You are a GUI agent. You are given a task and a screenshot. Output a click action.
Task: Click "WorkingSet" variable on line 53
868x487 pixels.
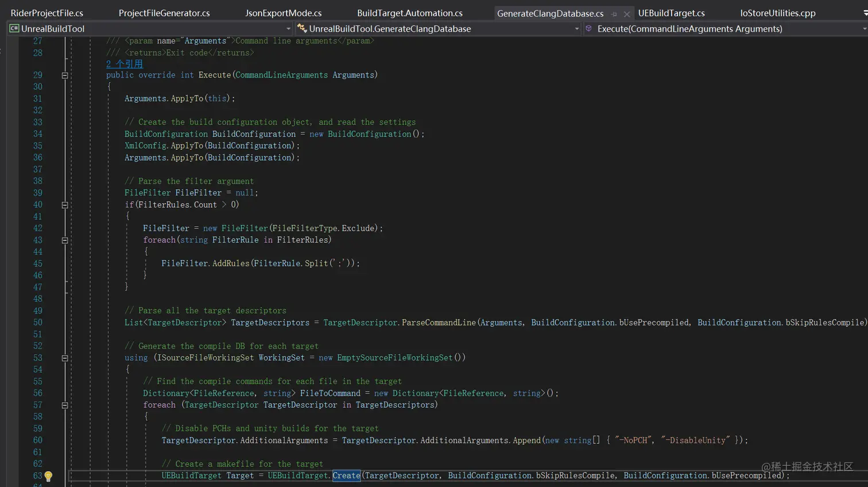[281, 358]
